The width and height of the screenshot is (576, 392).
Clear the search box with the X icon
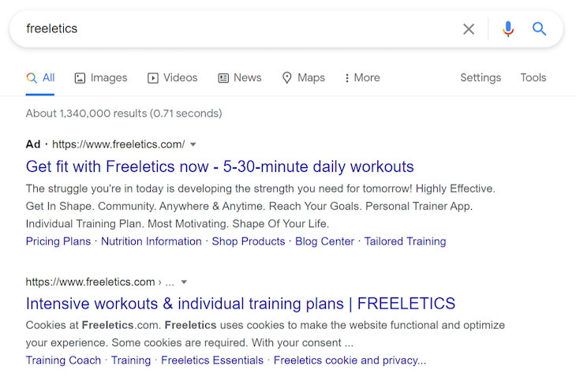point(469,29)
